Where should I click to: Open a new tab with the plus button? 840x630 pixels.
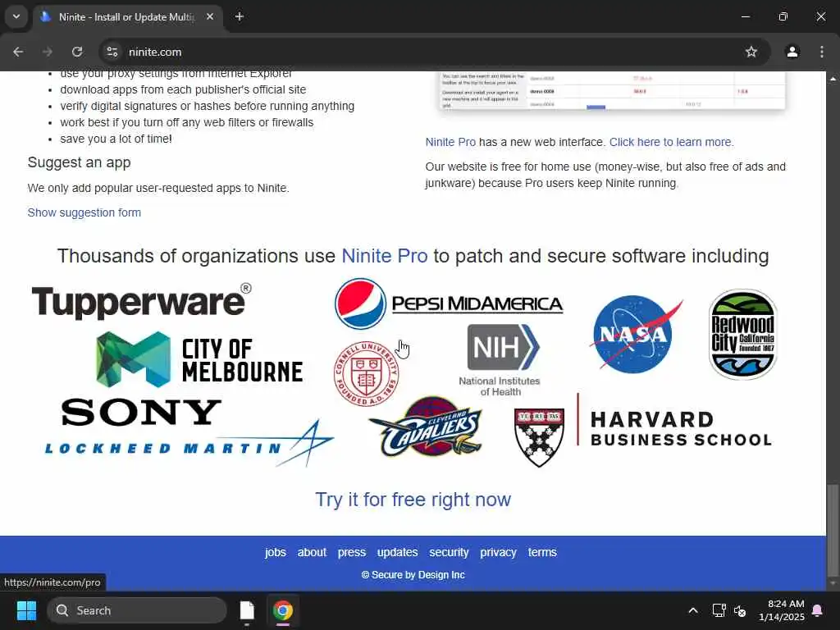click(240, 16)
